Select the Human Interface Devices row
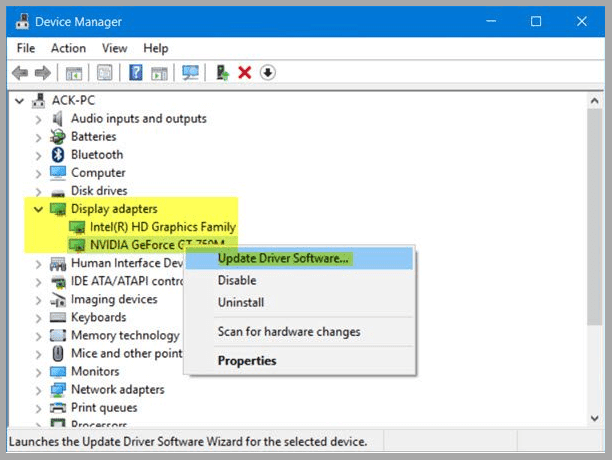The image size is (612, 460). coord(126,263)
